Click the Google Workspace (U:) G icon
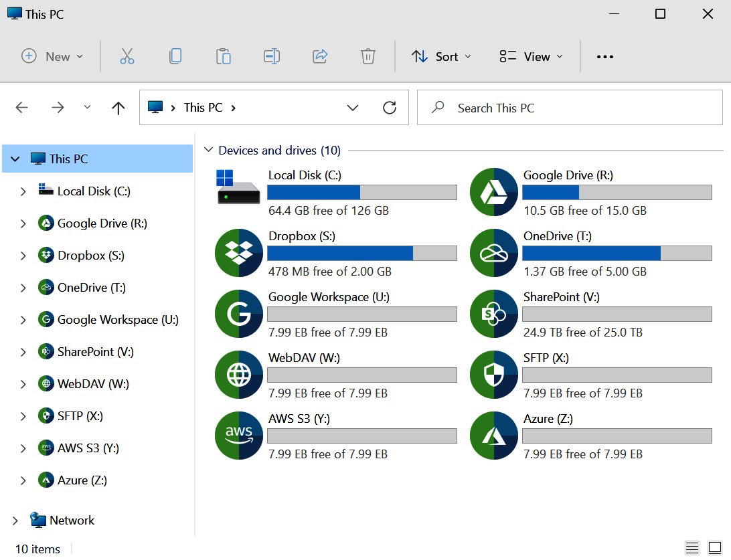Image resolution: width=731 pixels, height=560 pixels. (239, 314)
